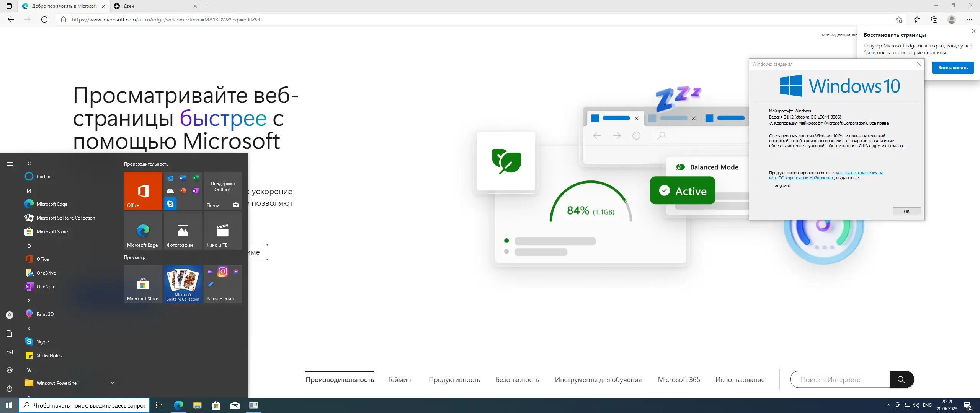980x413 pixels.
Task: Click the Поиск в Интернете field
Action: pyautogui.click(x=840, y=380)
